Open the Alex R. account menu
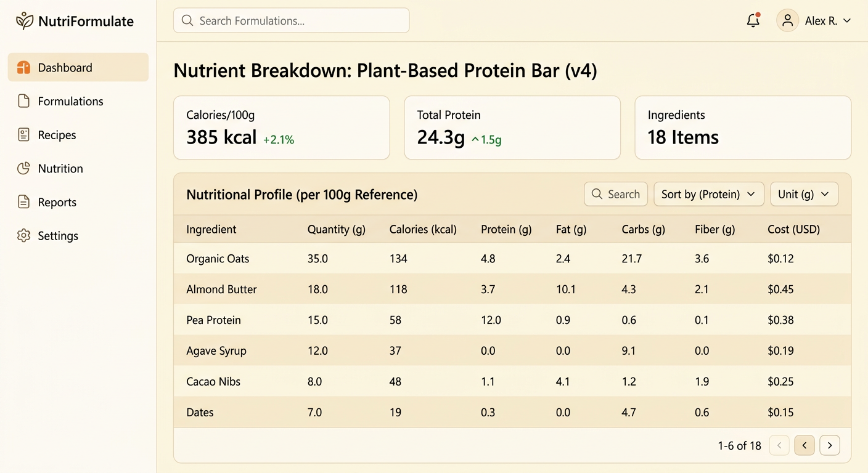Viewport: 868px width, 473px height. [x=815, y=20]
